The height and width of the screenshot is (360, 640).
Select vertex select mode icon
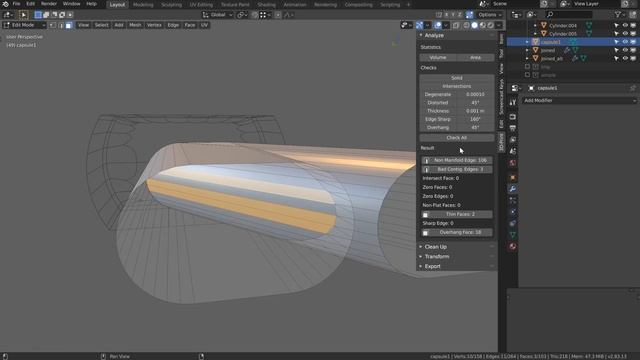53,25
